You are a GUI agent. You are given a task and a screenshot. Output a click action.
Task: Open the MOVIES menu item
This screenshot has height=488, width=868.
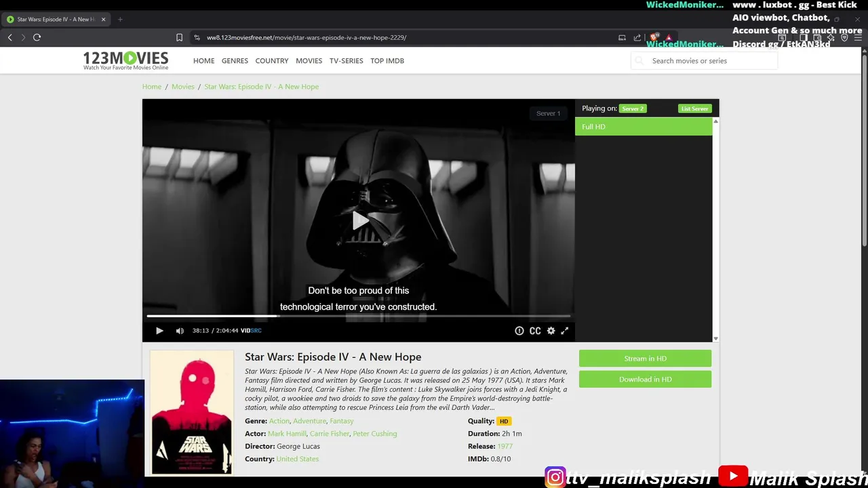click(x=309, y=60)
